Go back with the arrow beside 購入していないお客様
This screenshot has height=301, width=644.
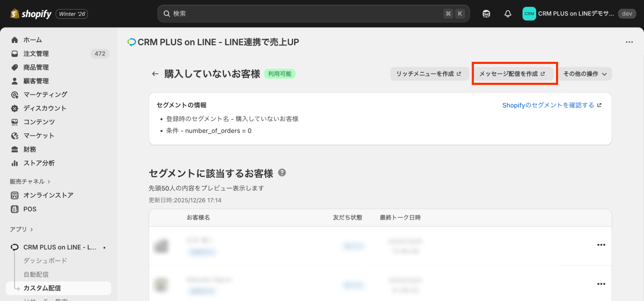click(x=155, y=74)
